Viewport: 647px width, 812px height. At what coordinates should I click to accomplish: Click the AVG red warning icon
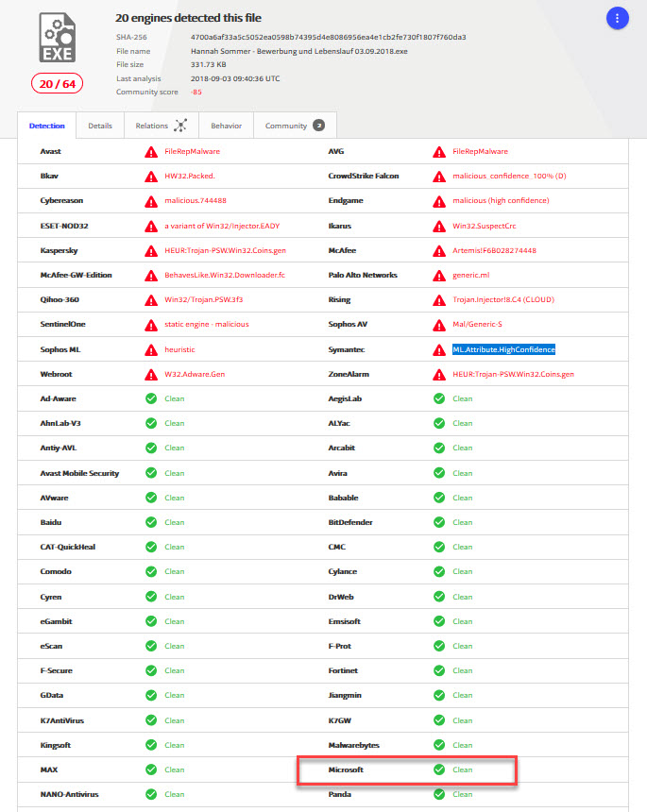click(x=439, y=152)
